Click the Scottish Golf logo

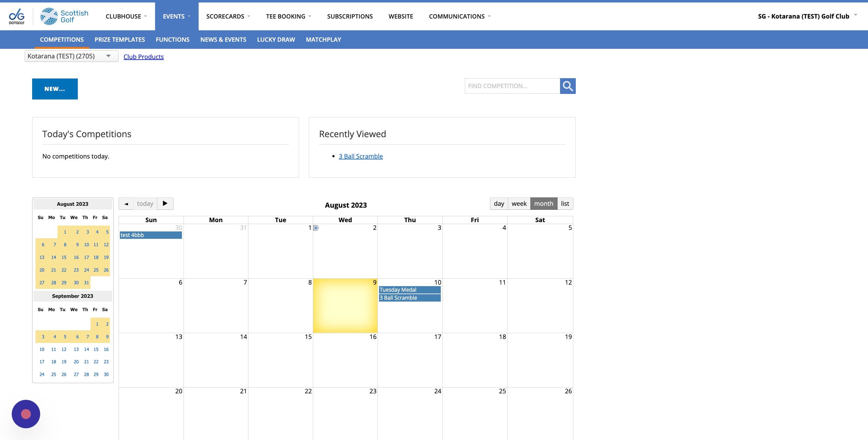64,16
